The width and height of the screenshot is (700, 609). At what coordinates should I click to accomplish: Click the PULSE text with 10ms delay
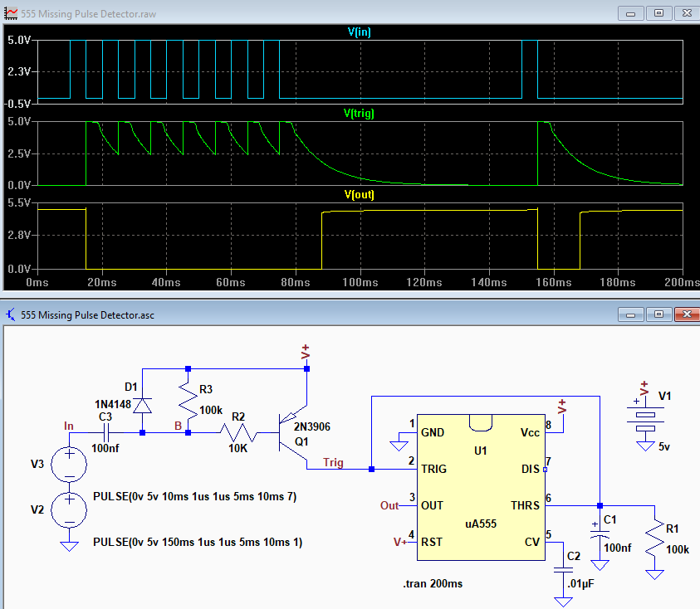(194, 496)
